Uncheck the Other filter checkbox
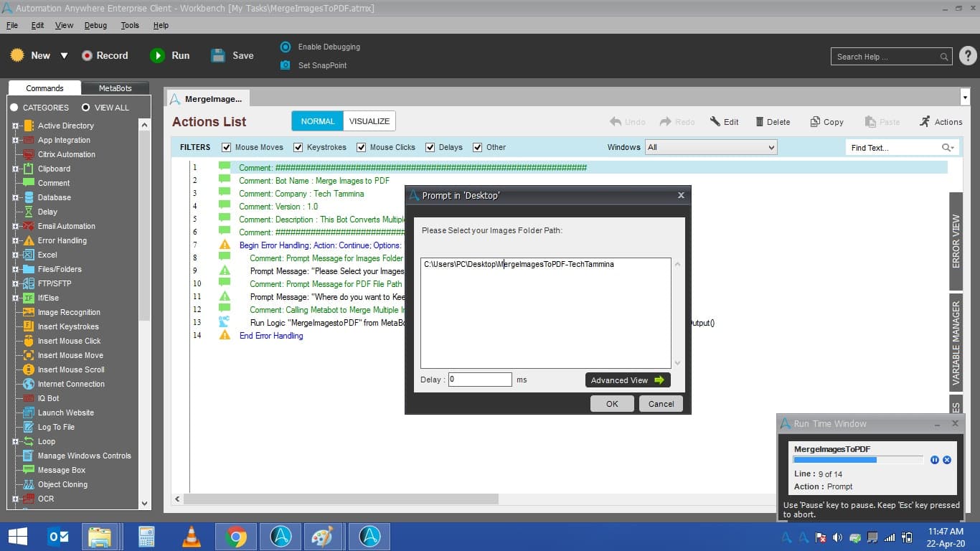Screen dimensions: 980x551 point(478,147)
